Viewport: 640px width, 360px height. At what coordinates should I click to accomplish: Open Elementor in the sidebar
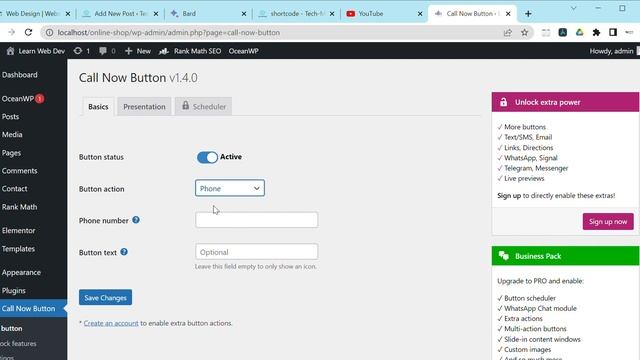tap(18, 231)
